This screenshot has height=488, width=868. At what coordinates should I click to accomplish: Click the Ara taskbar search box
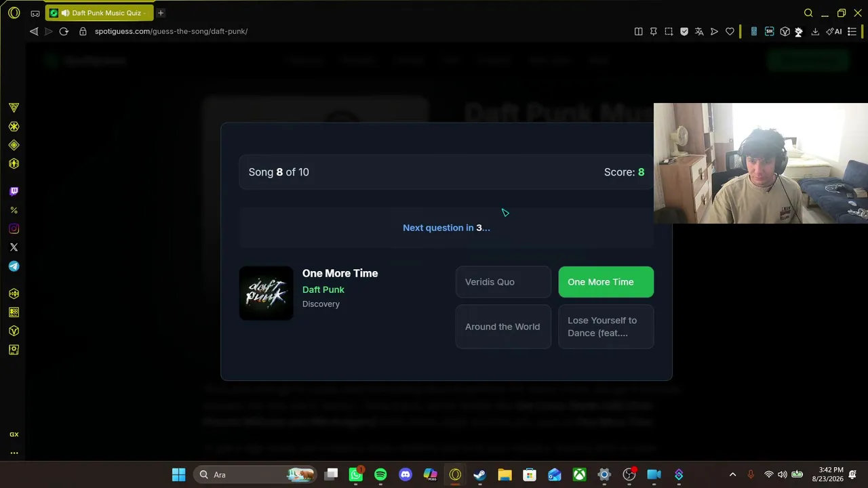pos(254,474)
